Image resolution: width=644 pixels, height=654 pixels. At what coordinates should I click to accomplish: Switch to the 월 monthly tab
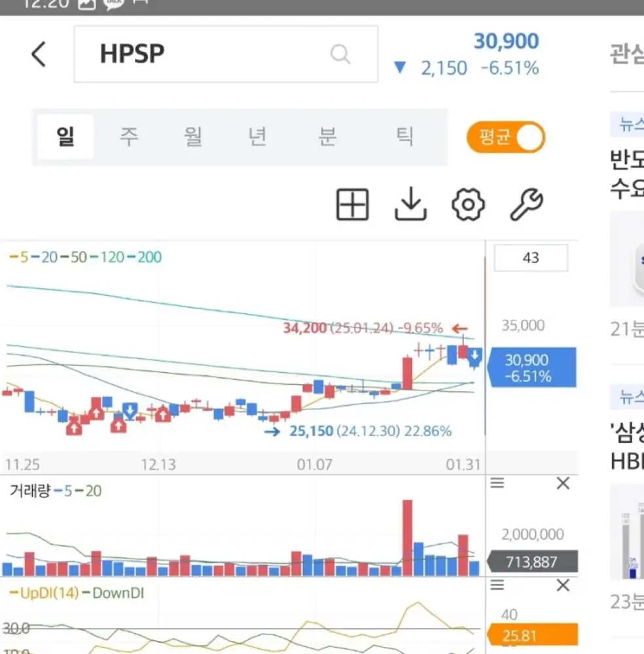[x=193, y=137]
